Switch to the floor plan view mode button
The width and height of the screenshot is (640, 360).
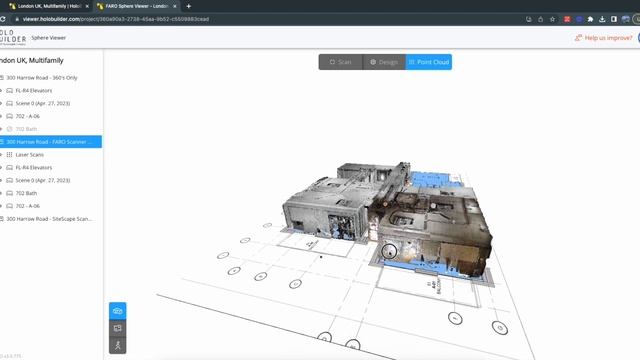click(118, 328)
